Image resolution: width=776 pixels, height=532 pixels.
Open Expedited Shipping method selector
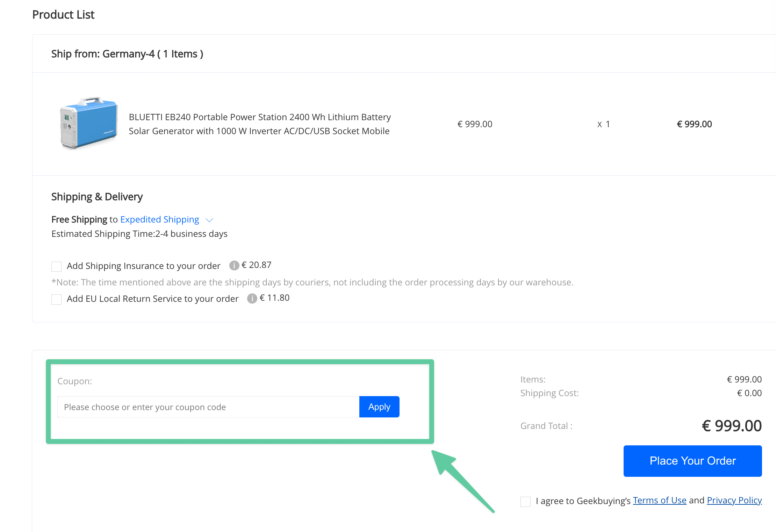(x=160, y=219)
